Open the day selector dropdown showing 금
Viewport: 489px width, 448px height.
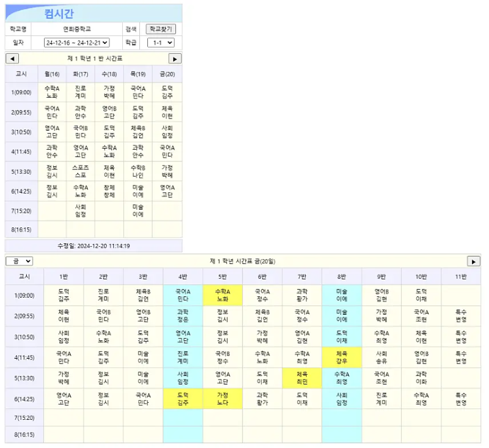click(x=20, y=261)
